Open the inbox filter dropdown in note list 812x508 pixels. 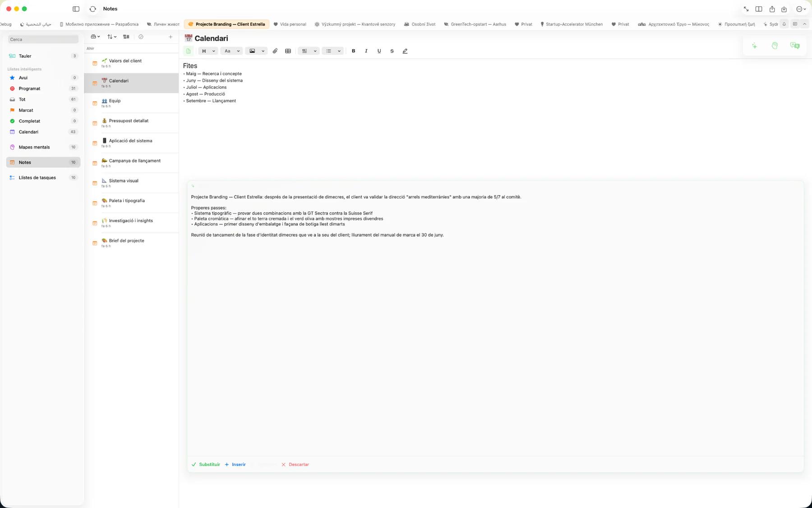95,37
